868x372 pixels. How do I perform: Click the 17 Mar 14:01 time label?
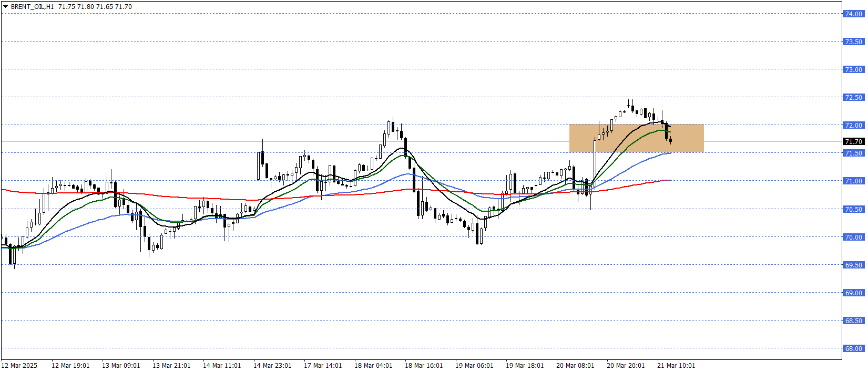[323, 366]
